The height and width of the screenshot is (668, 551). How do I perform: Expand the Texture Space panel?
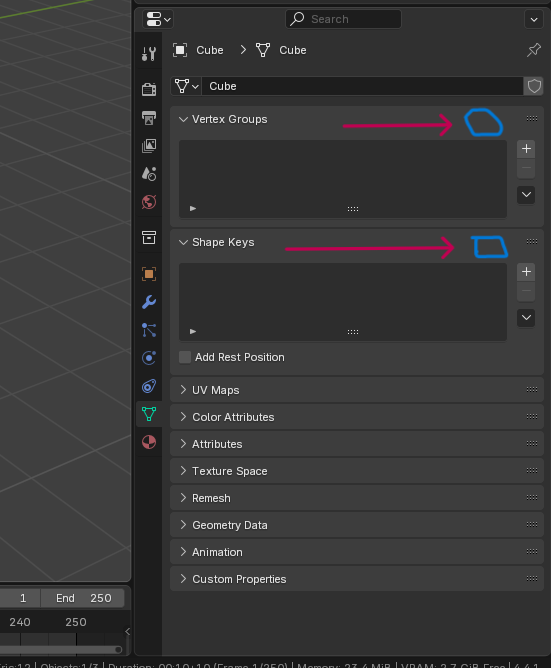coord(183,471)
